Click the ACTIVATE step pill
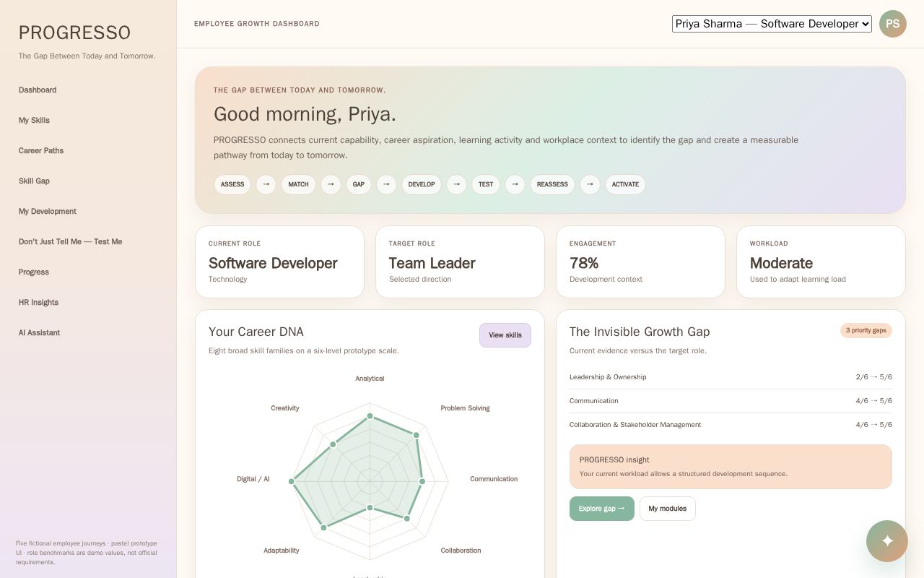 (625, 184)
